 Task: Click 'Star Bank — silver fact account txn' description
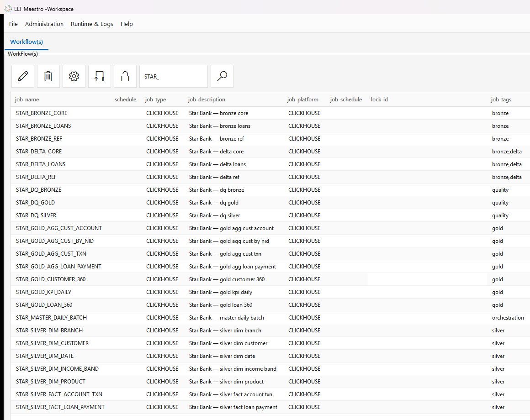(231, 394)
